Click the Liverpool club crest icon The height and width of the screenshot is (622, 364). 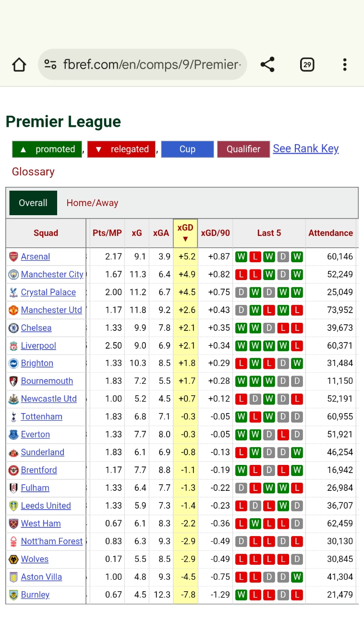13,345
